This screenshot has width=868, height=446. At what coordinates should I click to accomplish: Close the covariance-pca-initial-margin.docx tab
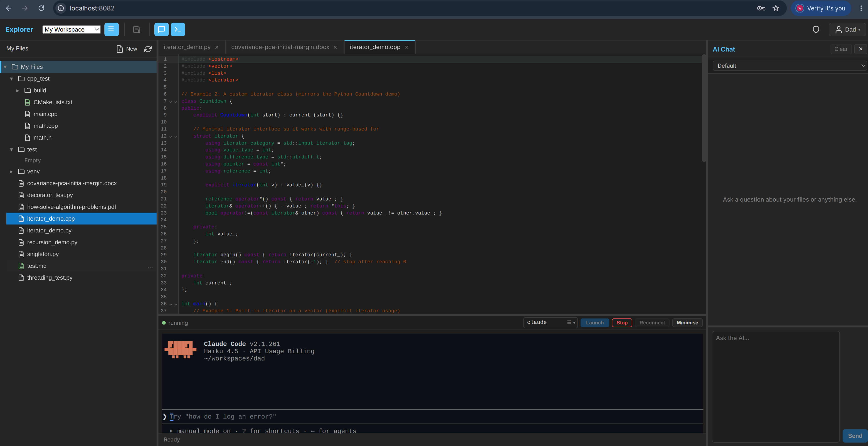335,47
